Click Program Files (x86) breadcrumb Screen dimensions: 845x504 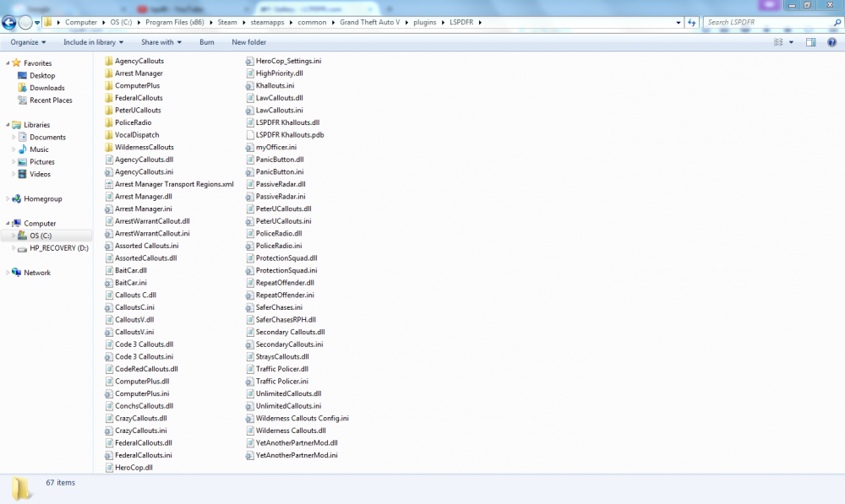175,22
